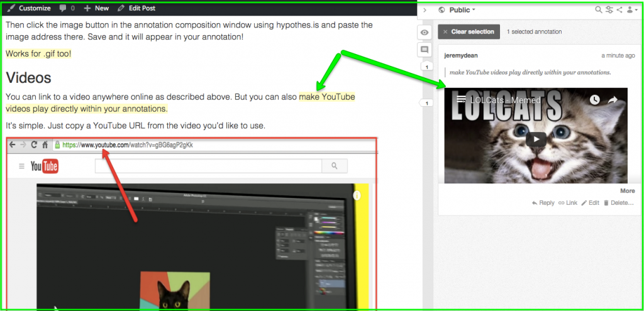Toggle highlight visibility with the eye button
This screenshot has width=644, height=311.
(425, 33)
